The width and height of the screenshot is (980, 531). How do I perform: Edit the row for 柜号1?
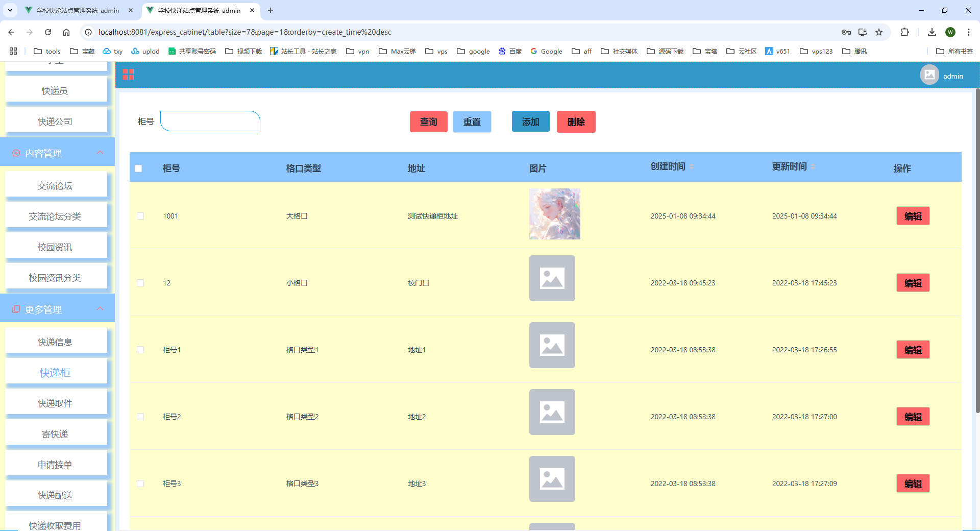[x=913, y=350]
